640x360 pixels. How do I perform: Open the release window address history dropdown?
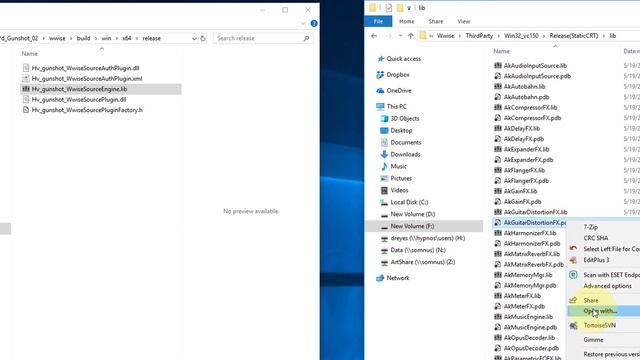point(194,38)
